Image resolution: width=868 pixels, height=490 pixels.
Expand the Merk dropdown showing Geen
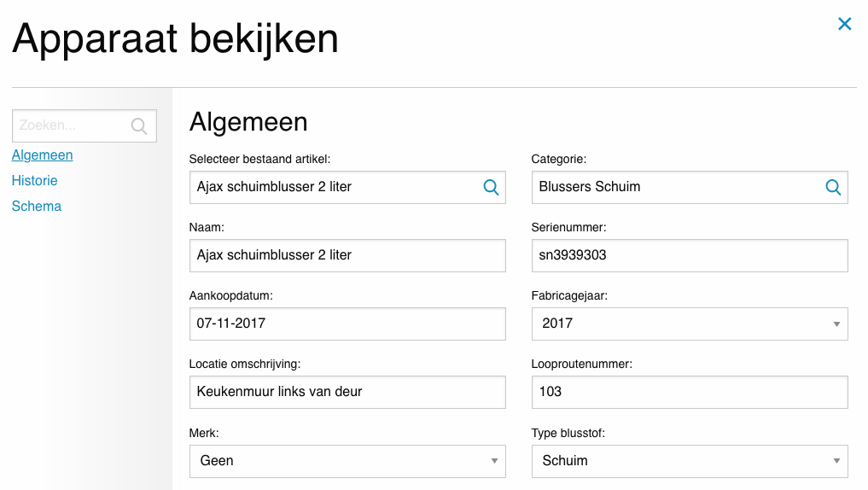coord(347,461)
